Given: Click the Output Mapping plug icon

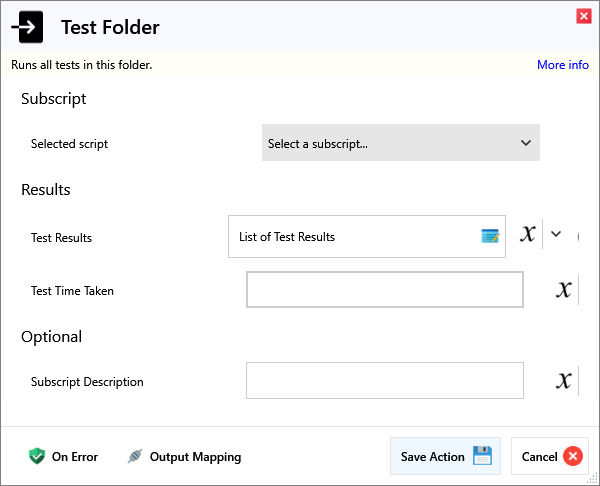Looking at the screenshot, I should click(x=135, y=457).
